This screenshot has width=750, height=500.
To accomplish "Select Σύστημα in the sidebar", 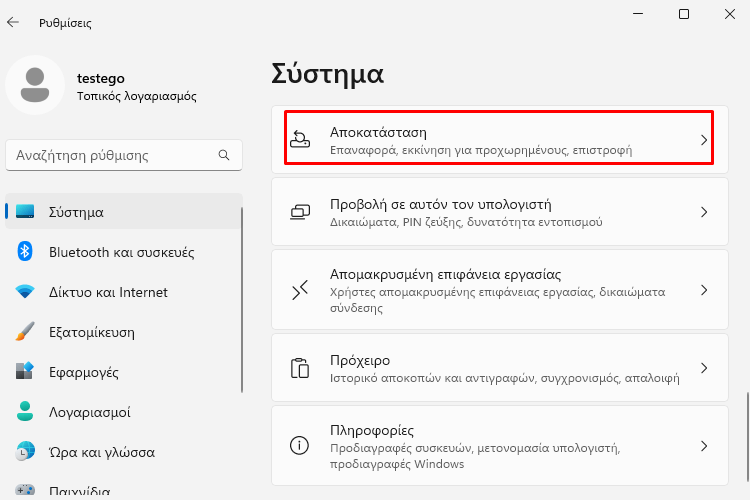I will pos(124,211).
